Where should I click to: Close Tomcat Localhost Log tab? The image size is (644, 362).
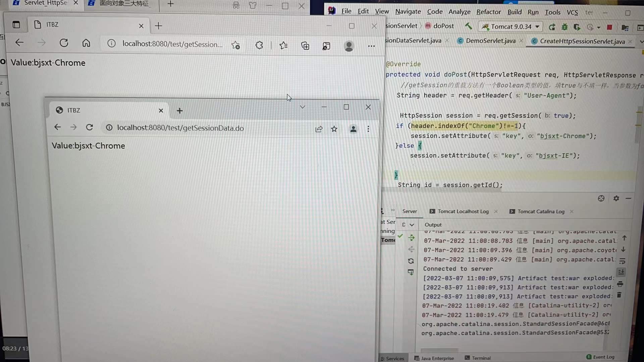click(496, 212)
